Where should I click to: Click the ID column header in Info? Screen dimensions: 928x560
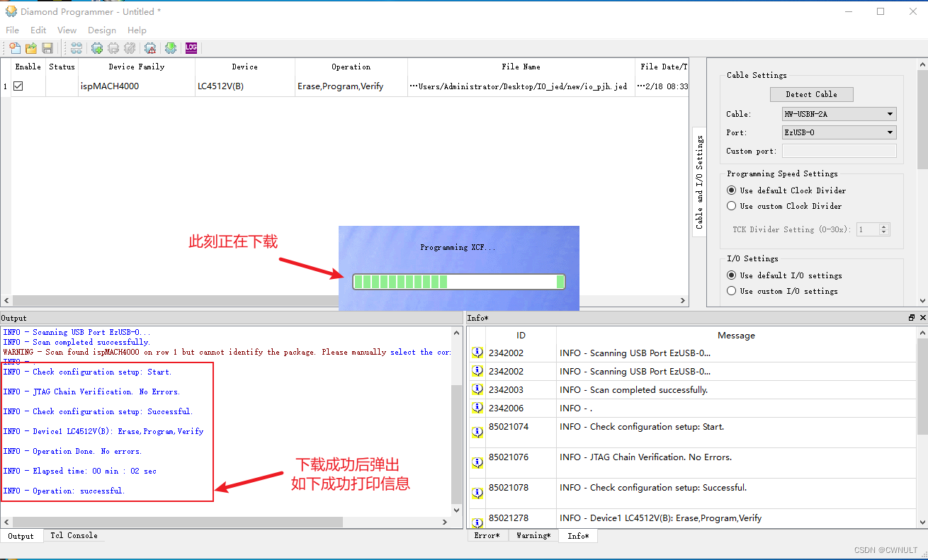pyautogui.click(x=521, y=336)
